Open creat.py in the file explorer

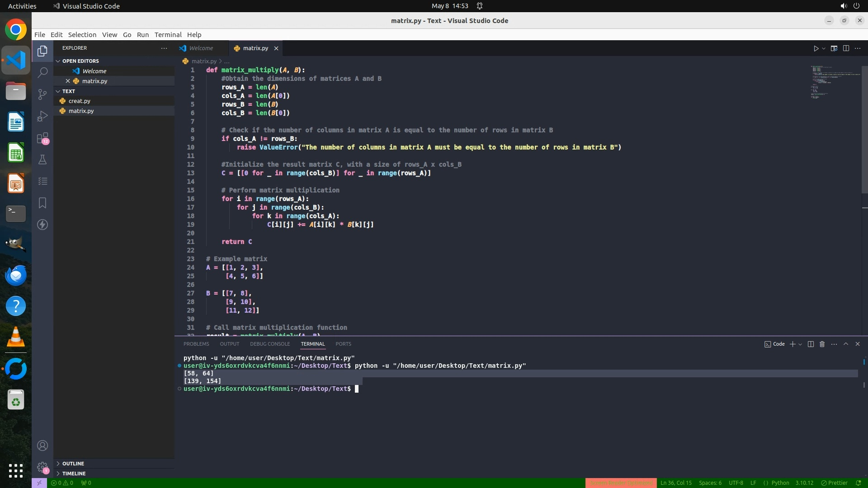coord(80,101)
